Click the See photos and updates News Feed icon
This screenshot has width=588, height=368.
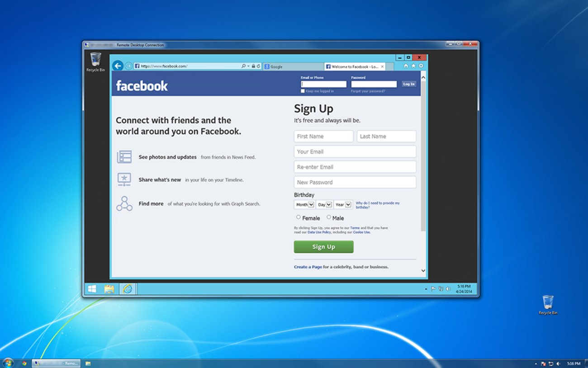coord(124,157)
